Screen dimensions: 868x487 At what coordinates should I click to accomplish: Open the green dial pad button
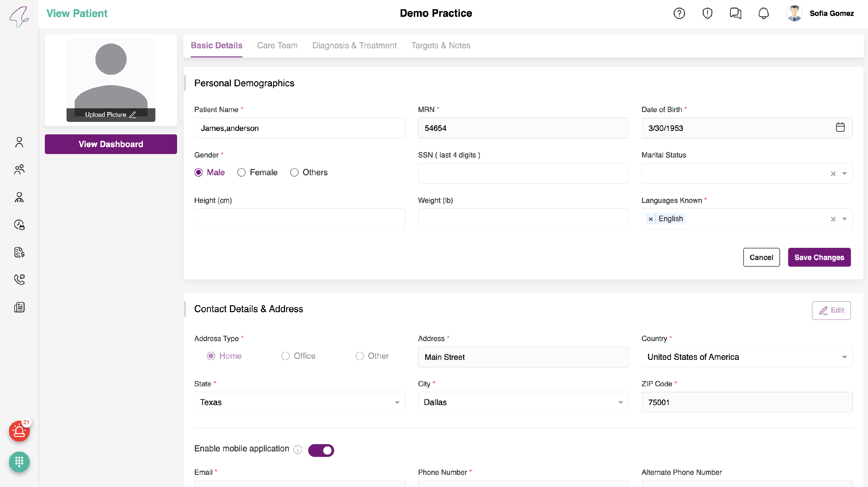tap(19, 461)
